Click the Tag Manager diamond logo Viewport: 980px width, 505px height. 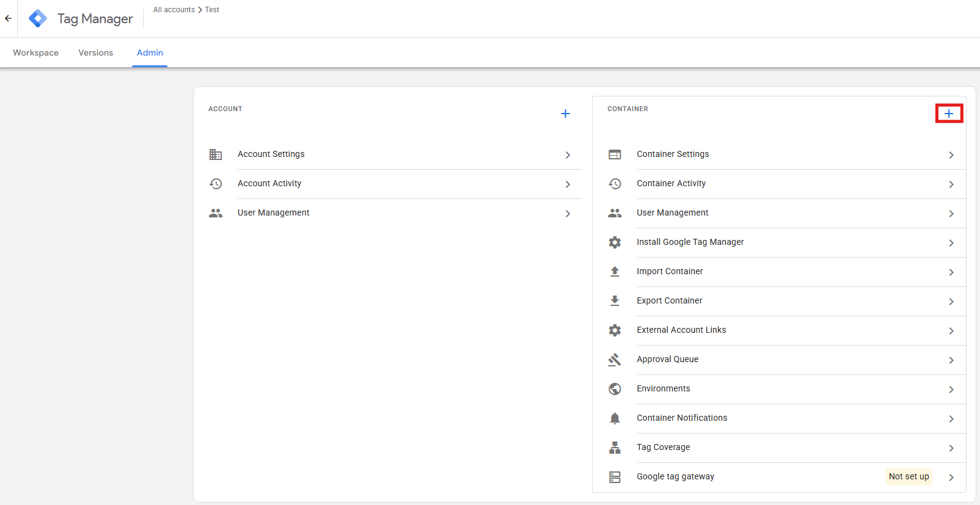point(38,18)
